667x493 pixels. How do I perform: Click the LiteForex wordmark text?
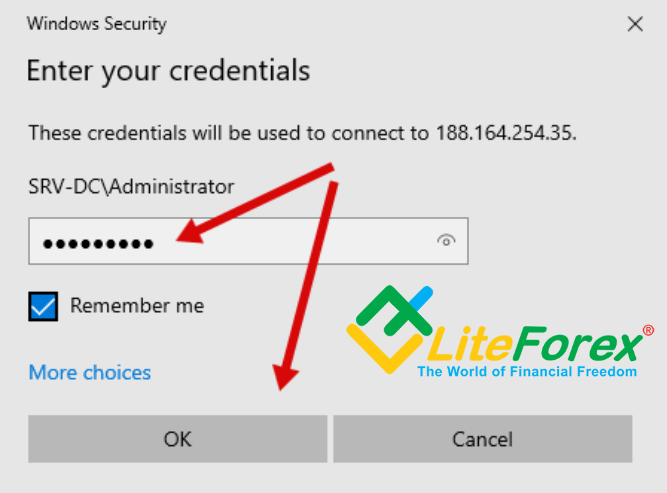pos(535,345)
